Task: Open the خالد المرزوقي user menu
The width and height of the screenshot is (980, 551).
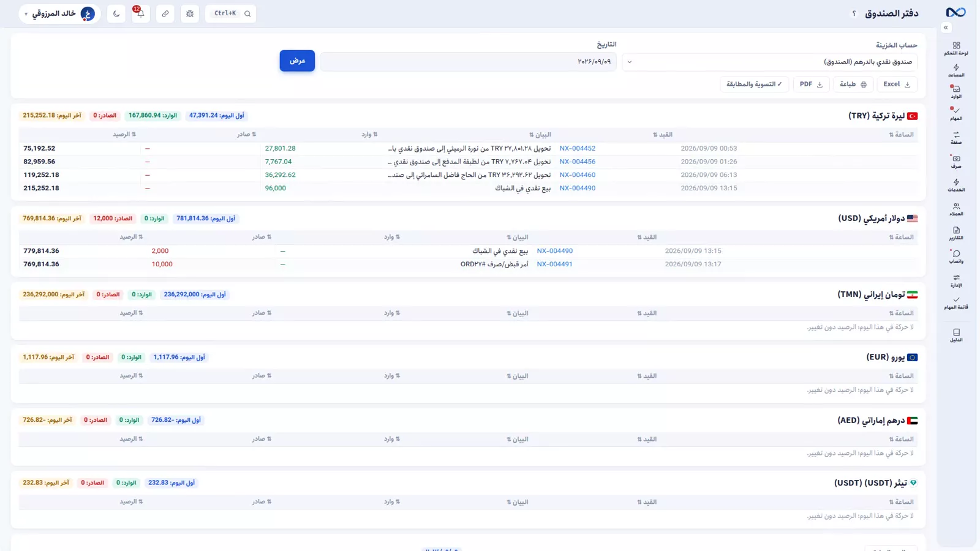Action: click(59, 13)
